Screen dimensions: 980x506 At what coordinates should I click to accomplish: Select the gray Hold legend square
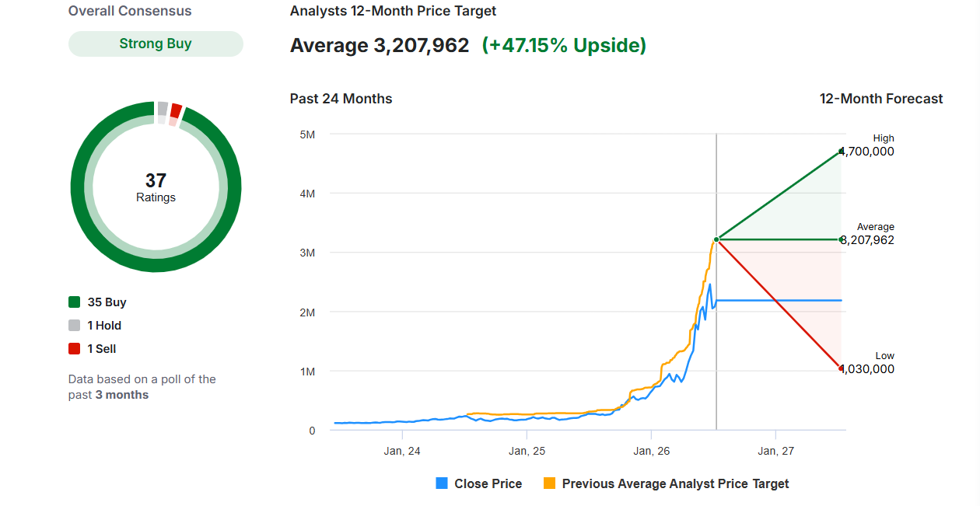pyautogui.click(x=75, y=326)
